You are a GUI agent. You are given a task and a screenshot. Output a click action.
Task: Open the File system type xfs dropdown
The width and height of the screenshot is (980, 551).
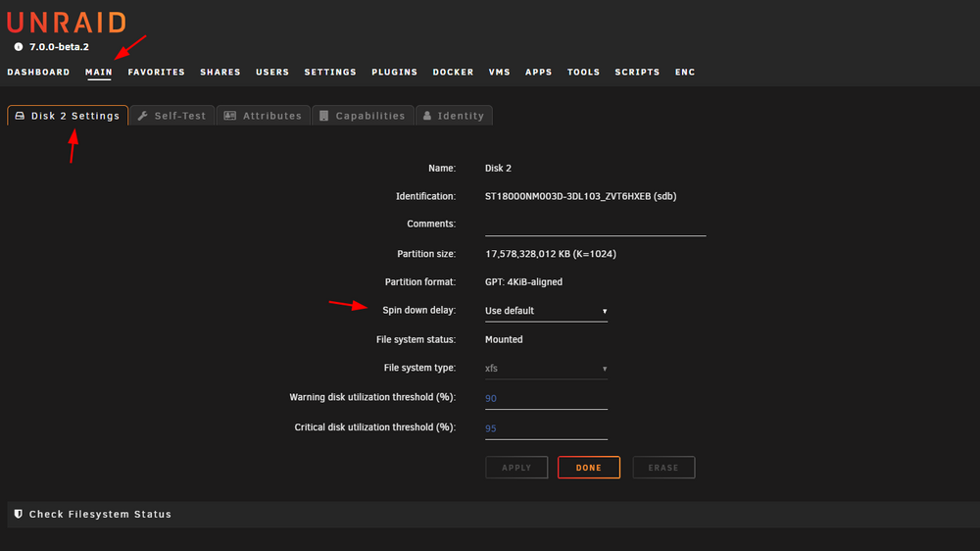[546, 369]
